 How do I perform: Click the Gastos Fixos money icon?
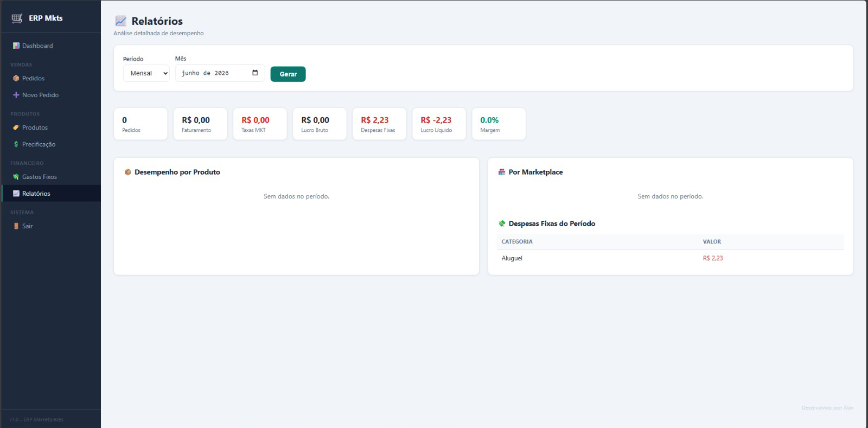tap(16, 177)
